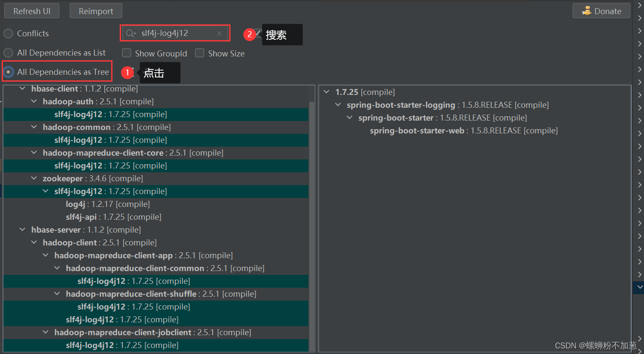Collapse the hbase-client dependency node
This screenshot has height=354, width=644.
pos(22,88)
